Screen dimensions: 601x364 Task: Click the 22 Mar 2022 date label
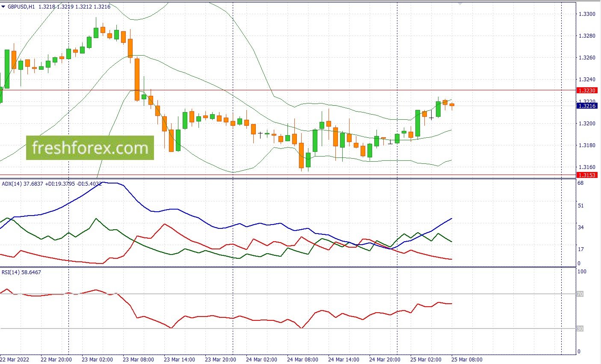coord(15,359)
